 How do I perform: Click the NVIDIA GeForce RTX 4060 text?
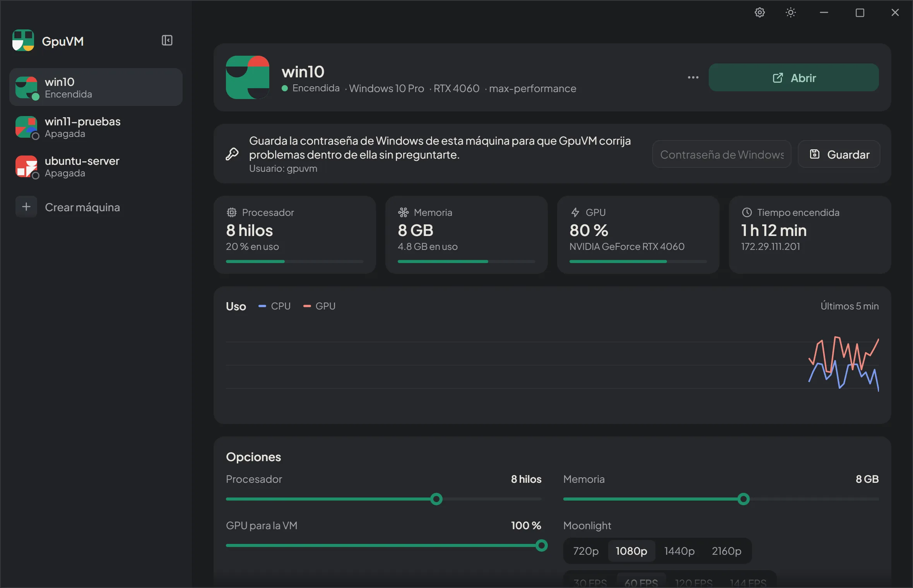point(627,246)
